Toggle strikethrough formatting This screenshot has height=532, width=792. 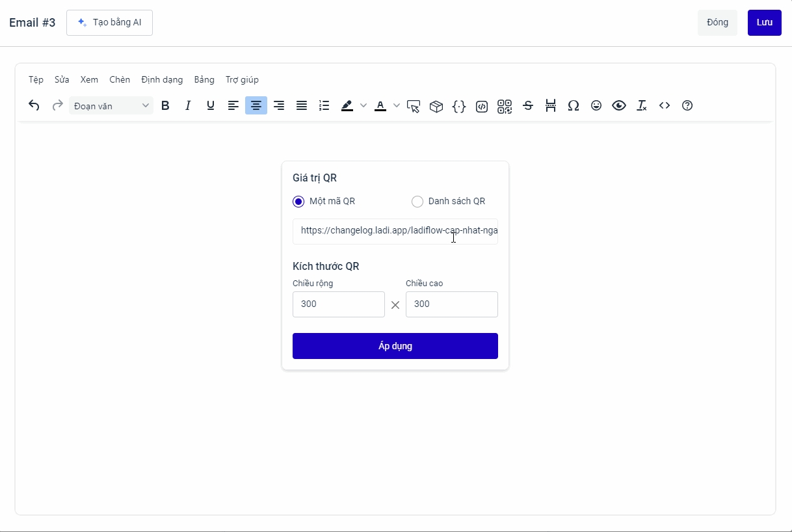point(528,105)
